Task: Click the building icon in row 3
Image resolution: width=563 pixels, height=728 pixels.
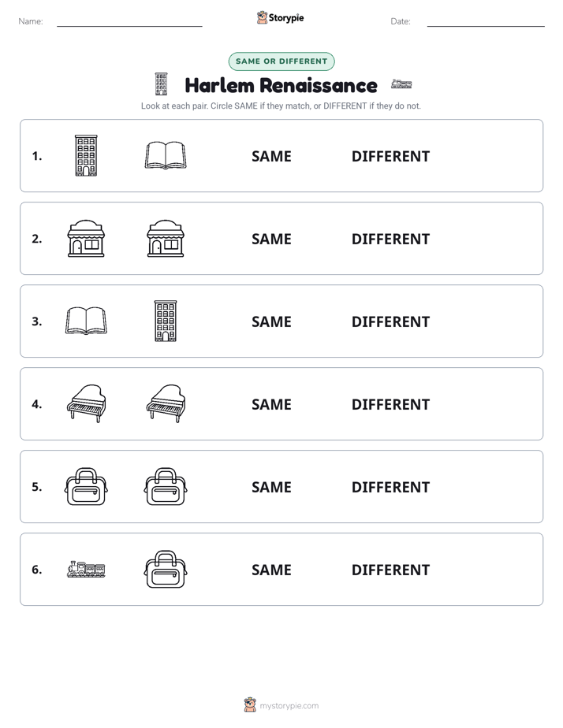Action: tap(166, 321)
